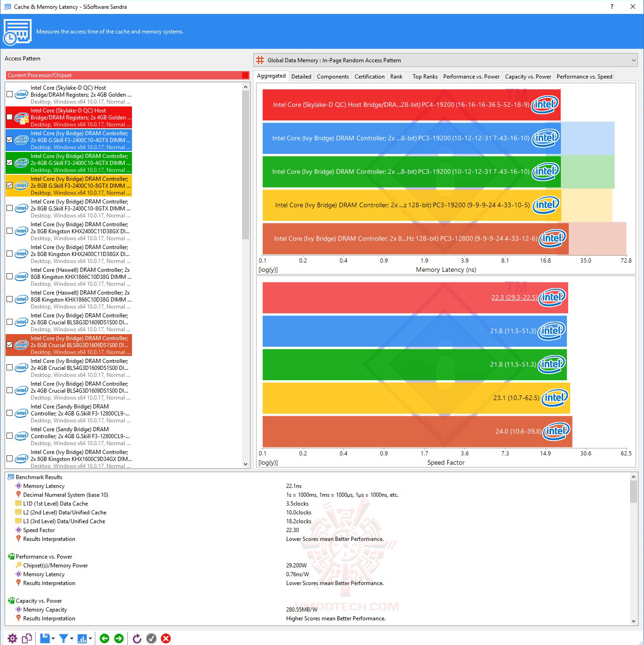Click the key icon beside Chipset(s)/Memory Power
Image resolution: width=644 pixels, height=645 pixels.
[x=19, y=566]
